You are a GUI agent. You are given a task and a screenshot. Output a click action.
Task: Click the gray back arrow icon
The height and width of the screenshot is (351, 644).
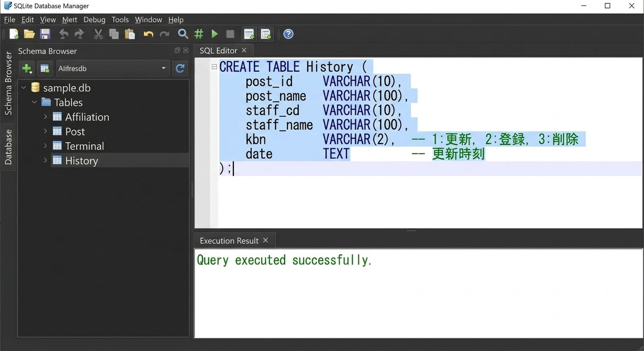click(x=63, y=34)
